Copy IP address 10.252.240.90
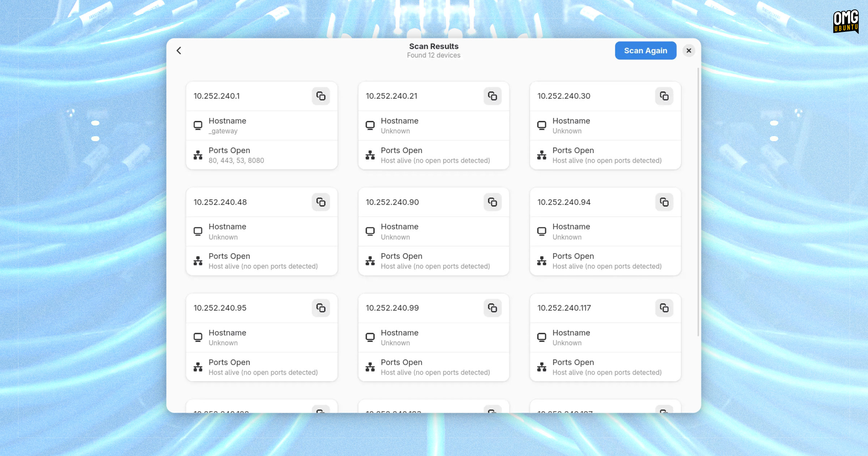Image resolution: width=868 pixels, height=456 pixels. click(492, 202)
